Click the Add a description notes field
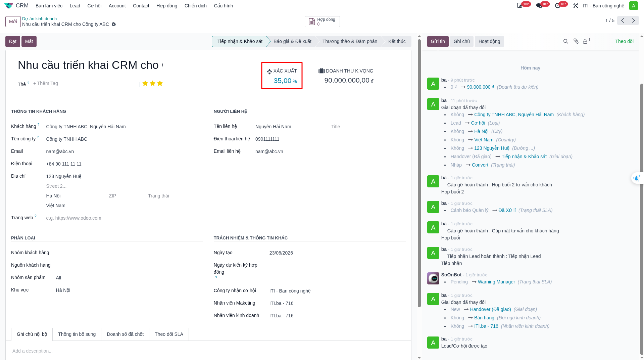644x360 pixels. click(208, 351)
